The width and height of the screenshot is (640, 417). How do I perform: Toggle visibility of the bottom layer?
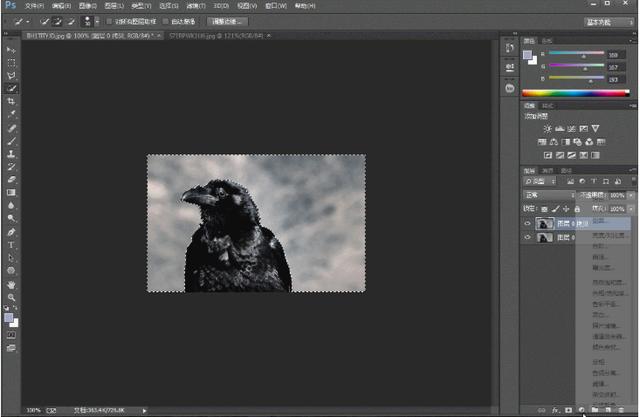(x=527, y=238)
